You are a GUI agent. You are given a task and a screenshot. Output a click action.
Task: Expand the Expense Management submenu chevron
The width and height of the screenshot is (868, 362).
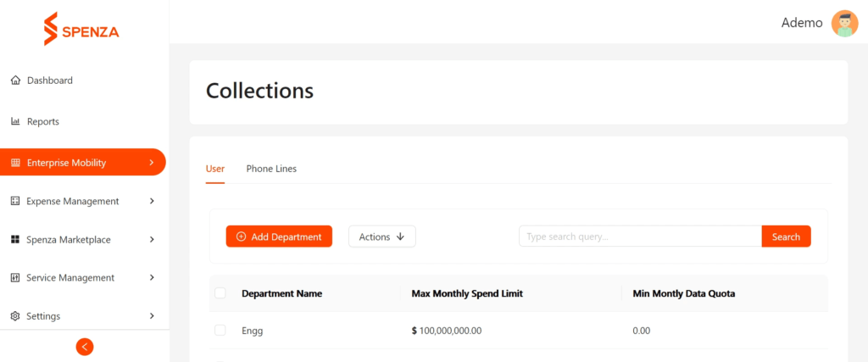point(152,201)
